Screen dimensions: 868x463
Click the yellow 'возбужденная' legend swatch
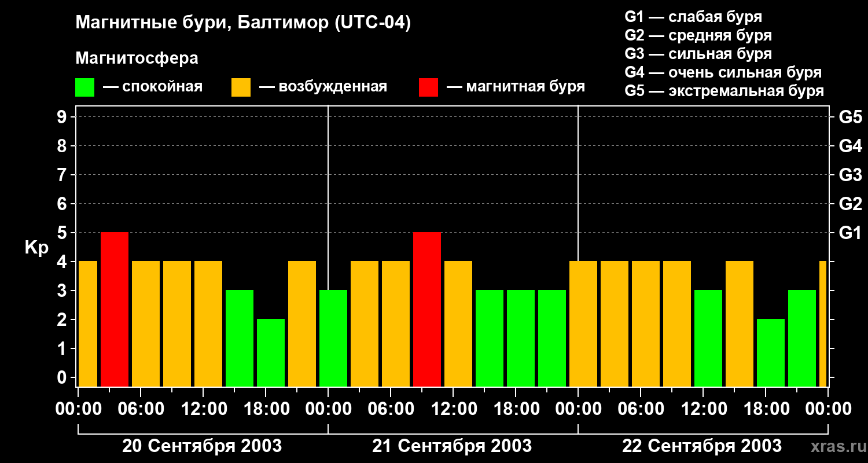pyautogui.click(x=241, y=87)
